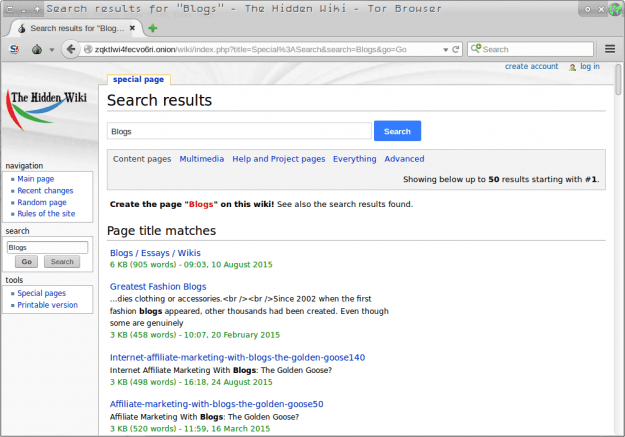Click The Hidden Wiki logo
This screenshot has width=625, height=437.
pyautogui.click(x=47, y=109)
